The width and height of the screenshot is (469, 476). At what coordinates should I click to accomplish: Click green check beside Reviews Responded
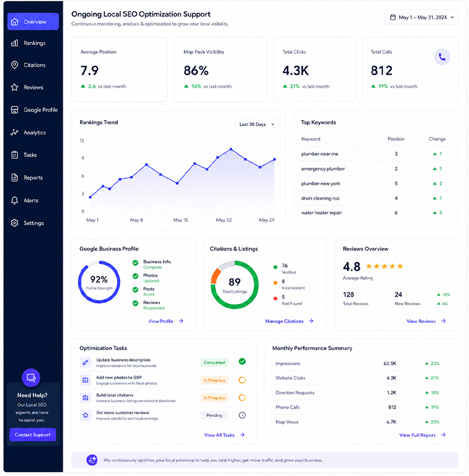click(x=135, y=303)
